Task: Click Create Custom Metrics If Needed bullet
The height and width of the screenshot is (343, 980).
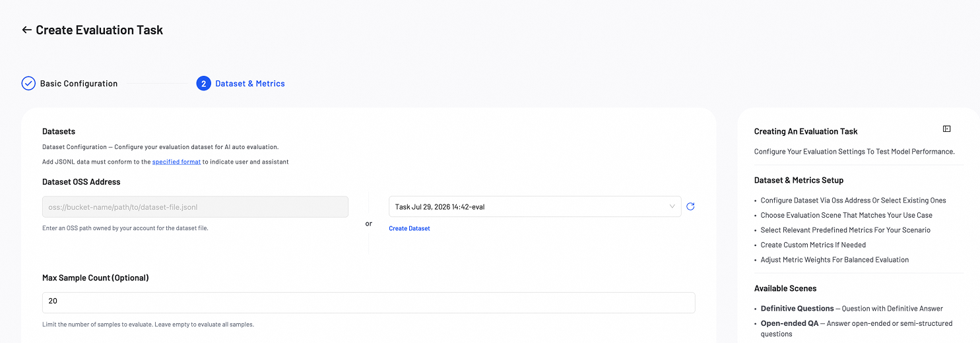Action: coord(813,245)
